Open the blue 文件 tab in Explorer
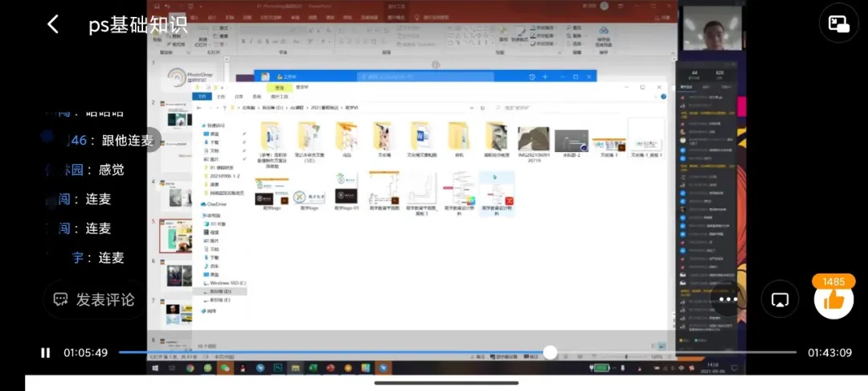This screenshot has width=868, height=391. tap(202, 96)
